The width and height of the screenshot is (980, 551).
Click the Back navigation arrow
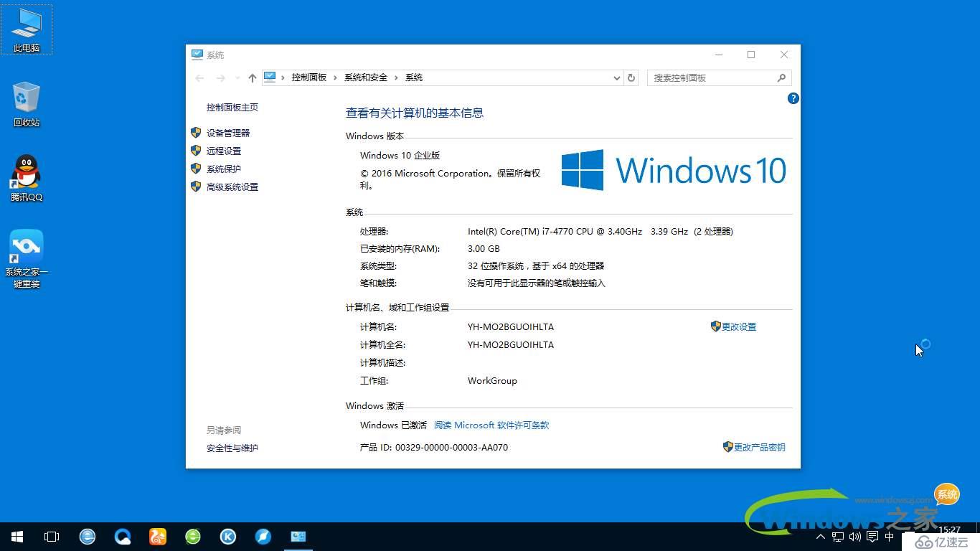coord(199,77)
